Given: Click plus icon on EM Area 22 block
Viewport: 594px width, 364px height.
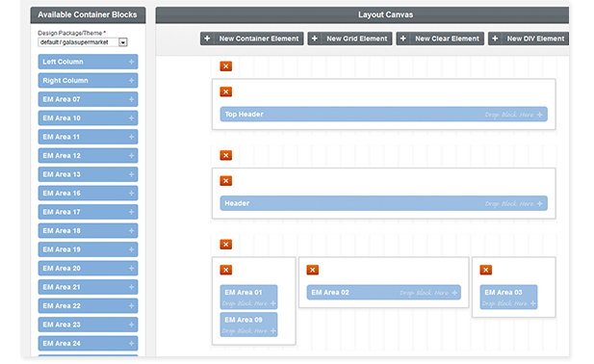Looking at the screenshot, I should [x=131, y=306].
